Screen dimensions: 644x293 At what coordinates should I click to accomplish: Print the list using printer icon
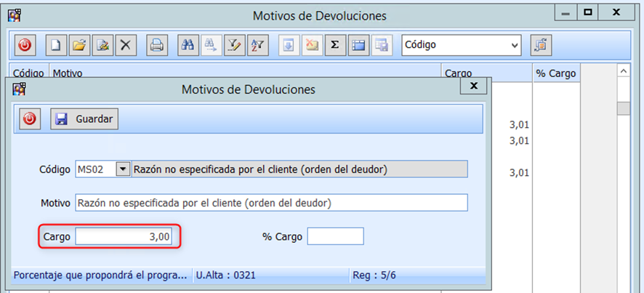click(x=156, y=45)
